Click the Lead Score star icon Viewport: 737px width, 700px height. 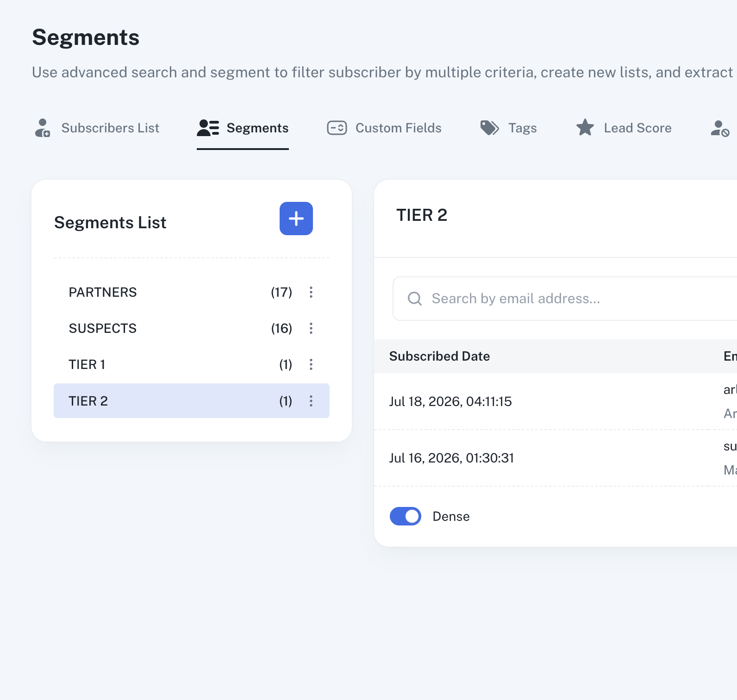(x=585, y=128)
